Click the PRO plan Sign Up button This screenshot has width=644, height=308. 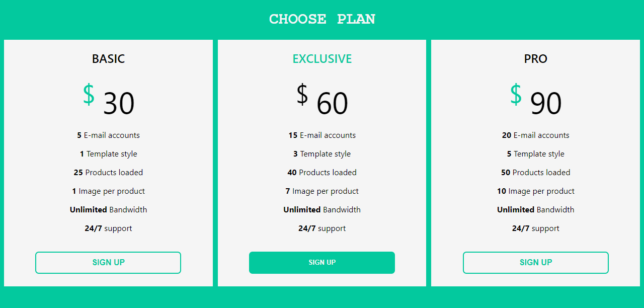click(x=535, y=262)
